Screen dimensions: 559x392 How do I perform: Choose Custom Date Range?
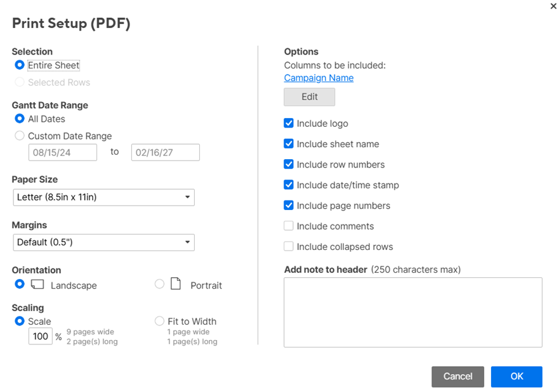[19, 136]
